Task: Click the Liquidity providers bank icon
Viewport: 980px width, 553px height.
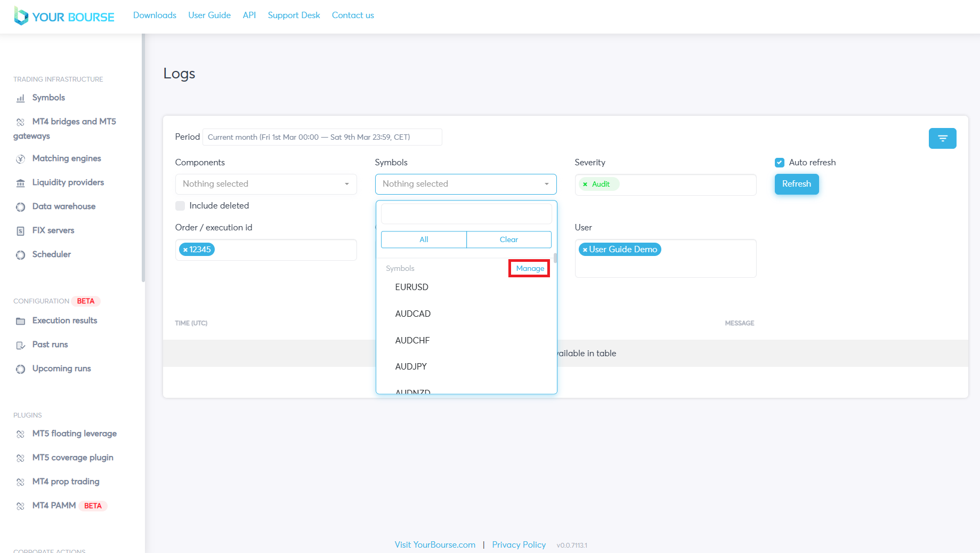Action: [20, 183]
